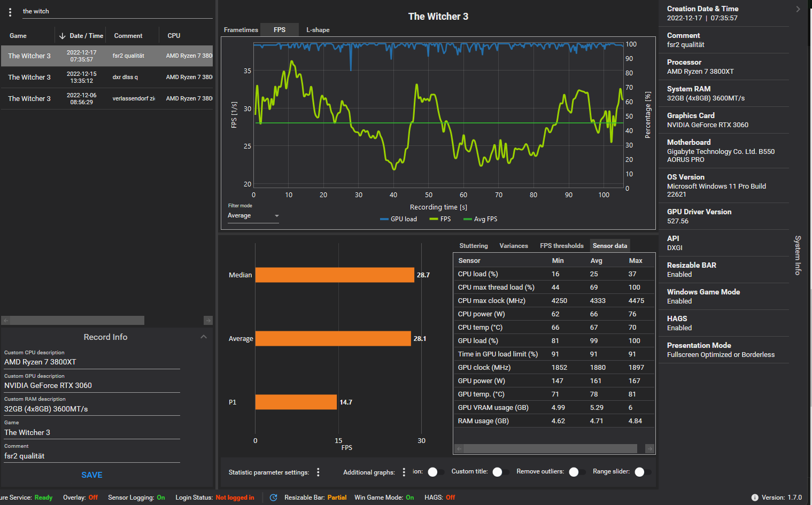Click the record list scroll-right arrow
812x505 pixels.
(208, 321)
